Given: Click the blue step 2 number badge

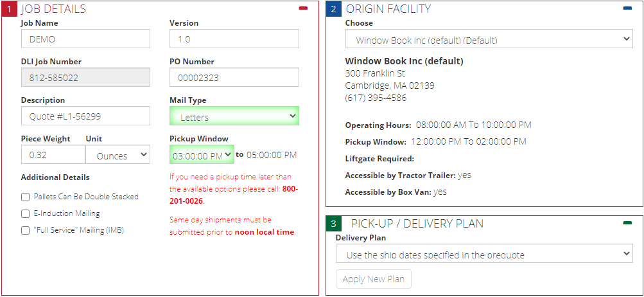Looking at the screenshot, I should (333, 9).
